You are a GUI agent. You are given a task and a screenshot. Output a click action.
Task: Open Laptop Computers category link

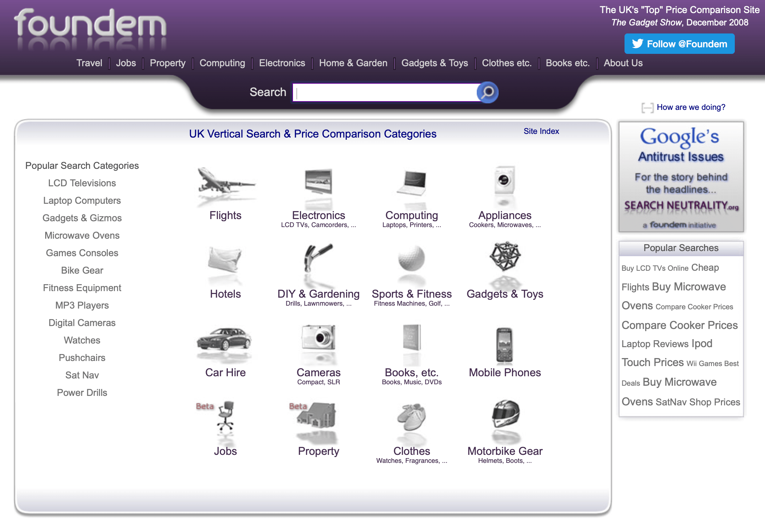82,201
